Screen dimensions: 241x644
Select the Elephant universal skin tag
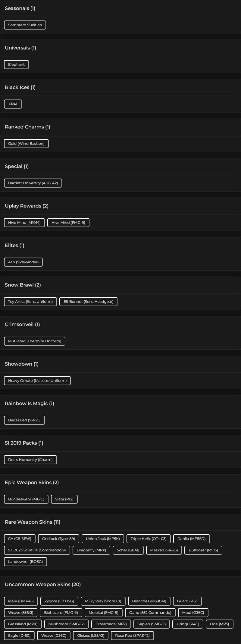(16, 65)
